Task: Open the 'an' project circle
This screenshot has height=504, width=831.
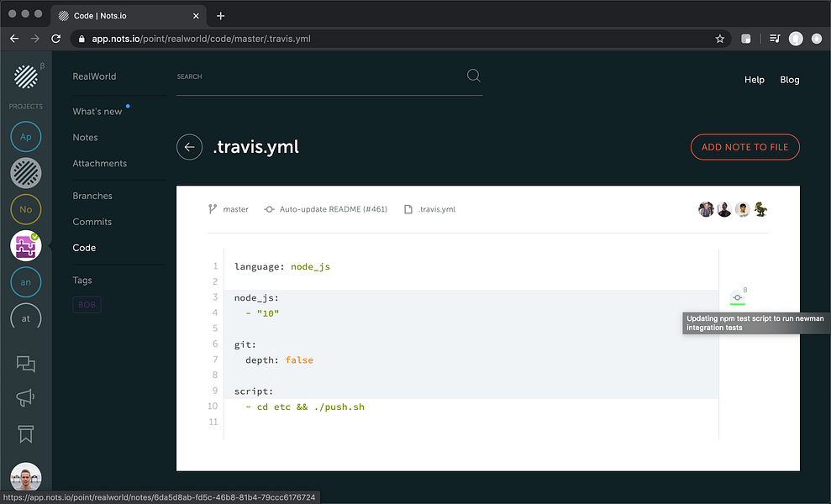Action: click(25, 282)
